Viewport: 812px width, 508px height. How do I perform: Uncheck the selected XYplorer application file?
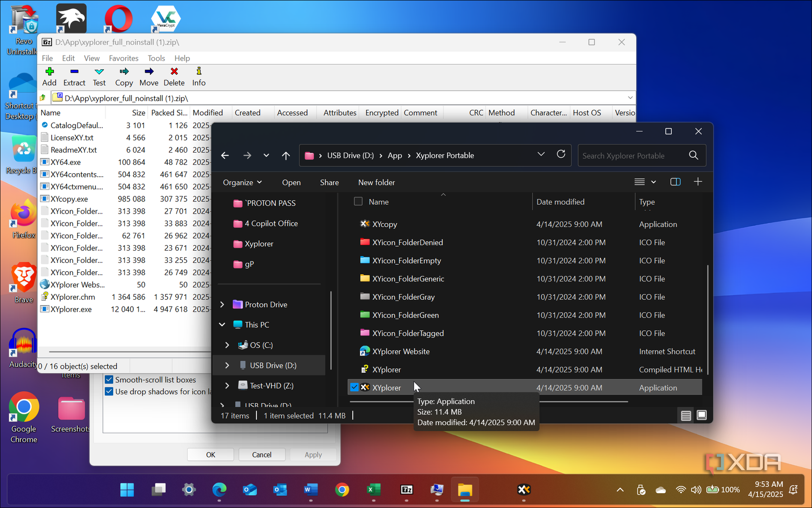click(x=354, y=387)
